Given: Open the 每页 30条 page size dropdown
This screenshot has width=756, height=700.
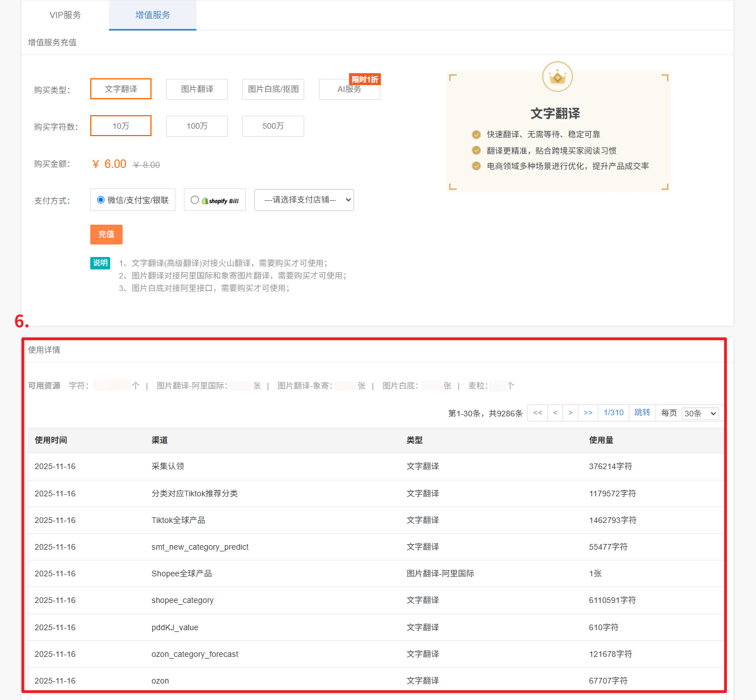Looking at the screenshot, I should (700, 414).
